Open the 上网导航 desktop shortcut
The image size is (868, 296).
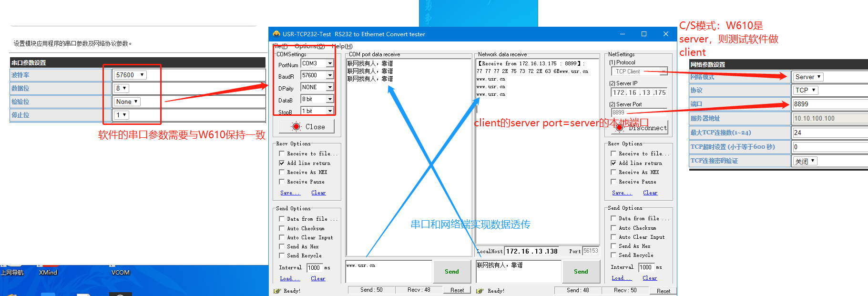12,272
